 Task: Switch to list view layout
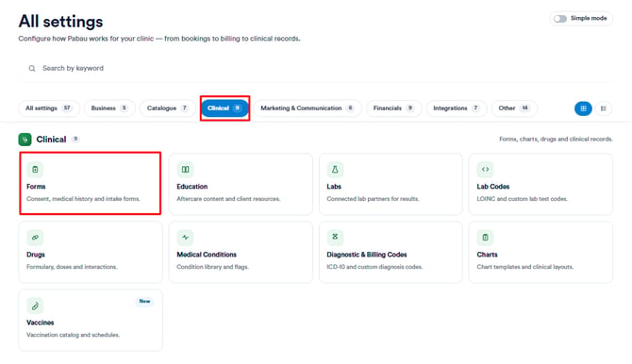click(604, 108)
